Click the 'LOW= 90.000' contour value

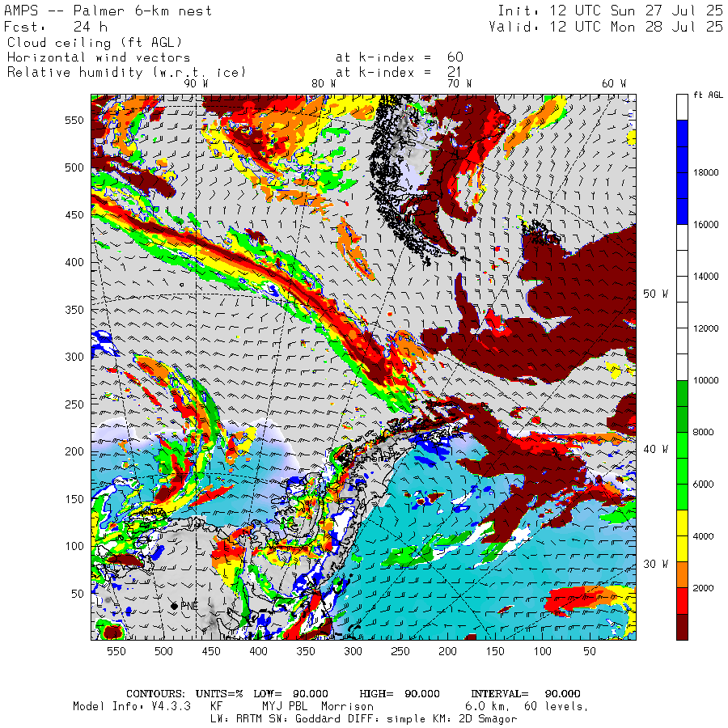tap(290, 694)
